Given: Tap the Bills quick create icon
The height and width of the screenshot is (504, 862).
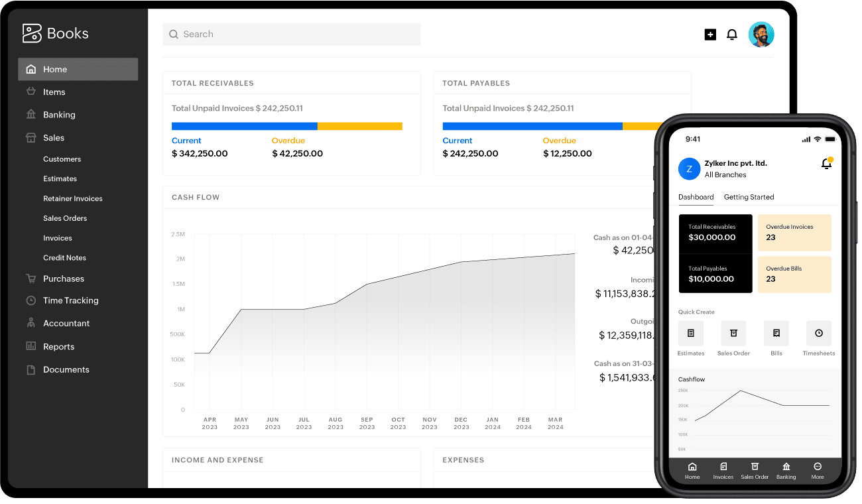Looking at the screenshot, I should pyautogui.click(x=776, y=333).
